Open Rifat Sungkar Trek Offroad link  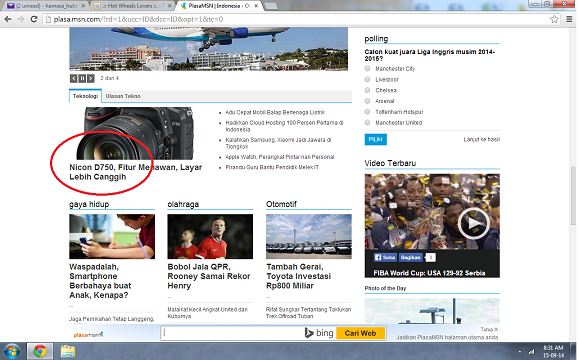click(308, 313)
